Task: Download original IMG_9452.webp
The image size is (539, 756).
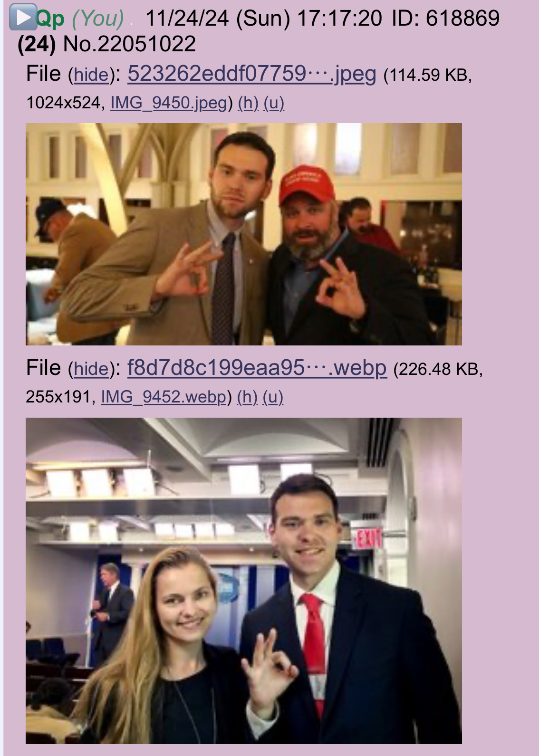Action: 164,397
